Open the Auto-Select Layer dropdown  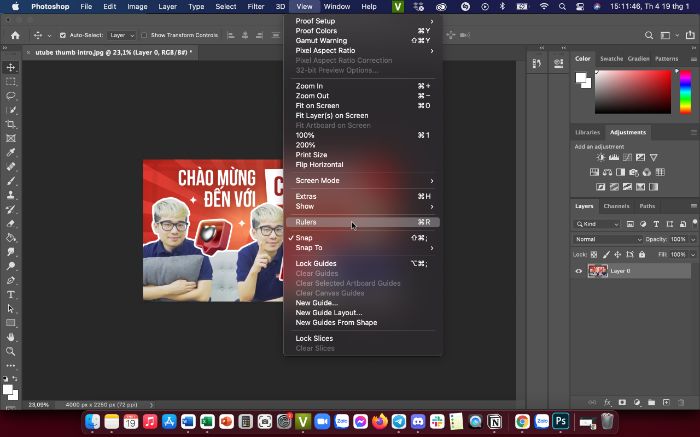pos(122,35)
